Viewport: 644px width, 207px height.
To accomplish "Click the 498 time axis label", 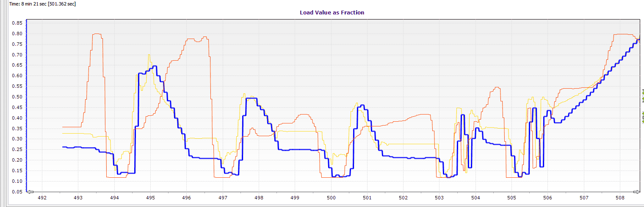I will point(259,198).
